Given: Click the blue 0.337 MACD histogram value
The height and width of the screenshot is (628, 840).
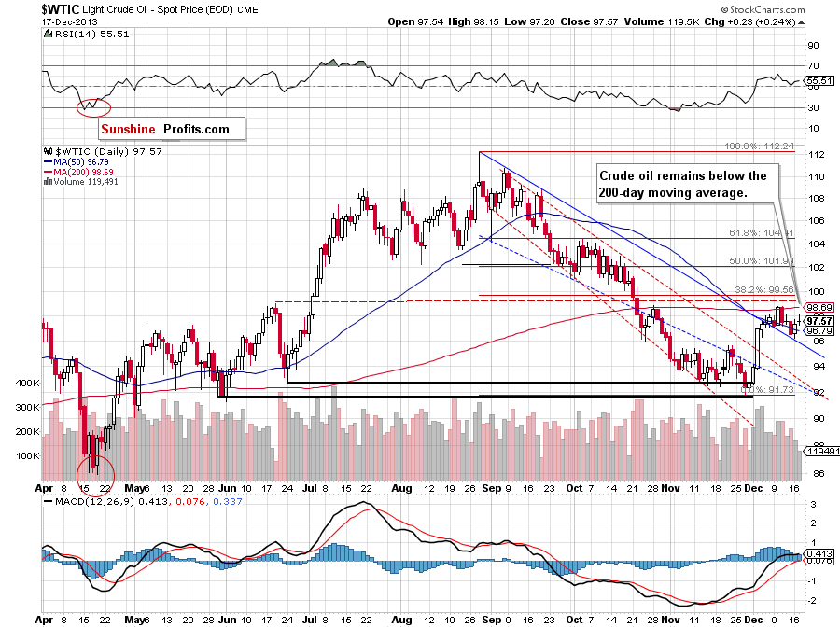Looking at the screenshot, I should pos(228,502).
